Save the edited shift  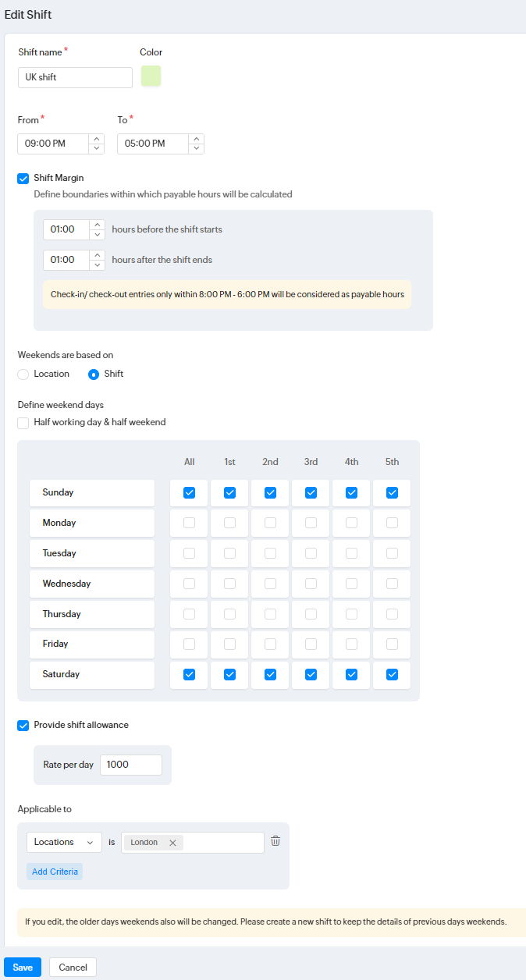(22, 967)
